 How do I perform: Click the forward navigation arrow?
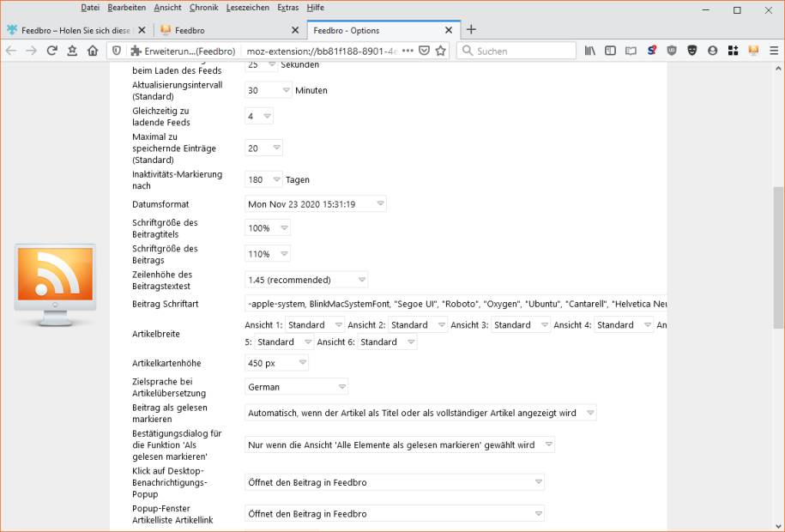31,51
